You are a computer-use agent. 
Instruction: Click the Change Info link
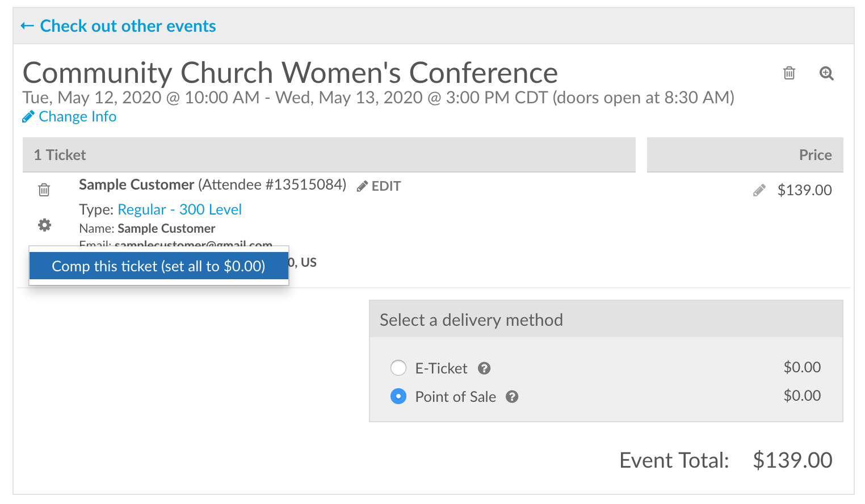pos(77,116)
